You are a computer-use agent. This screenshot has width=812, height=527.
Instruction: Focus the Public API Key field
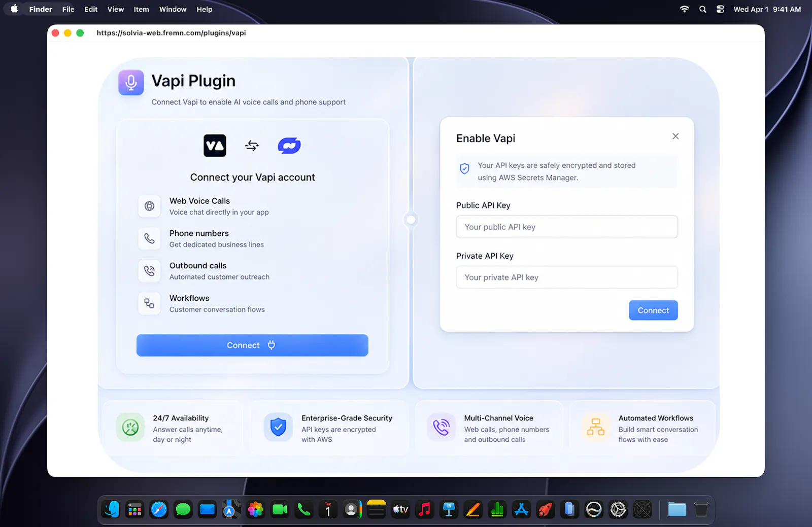(567, 227)
